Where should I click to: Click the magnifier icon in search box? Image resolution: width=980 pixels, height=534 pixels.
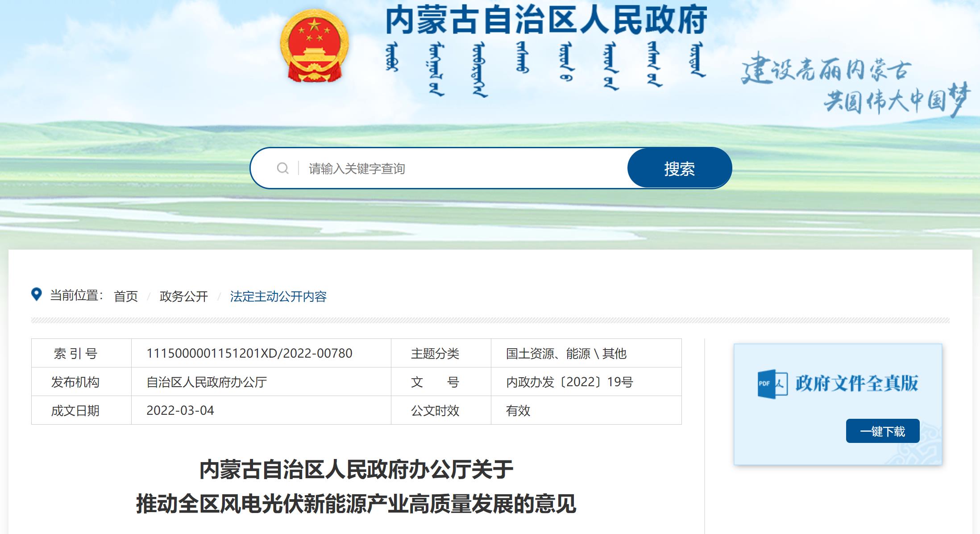pyautogui.click(x=282, y=168)
